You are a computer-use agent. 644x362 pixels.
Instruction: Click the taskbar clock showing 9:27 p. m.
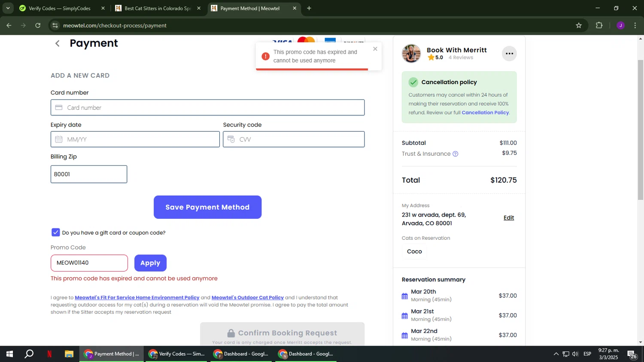608,354
